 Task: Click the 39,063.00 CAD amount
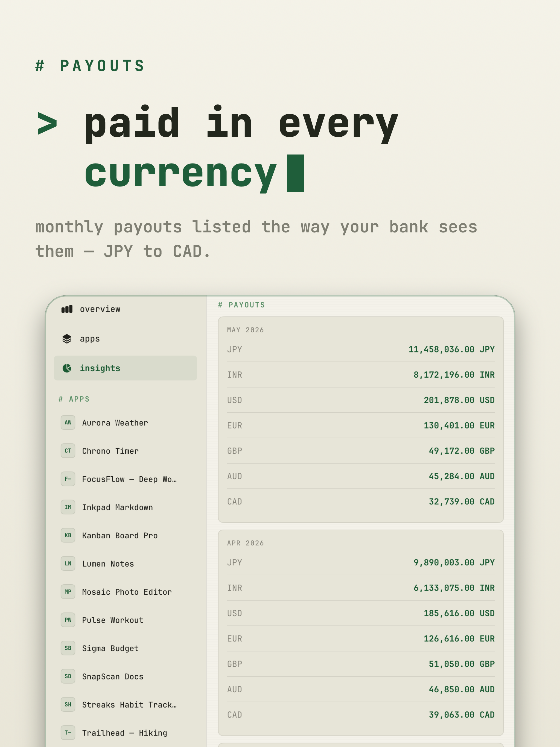462,714
